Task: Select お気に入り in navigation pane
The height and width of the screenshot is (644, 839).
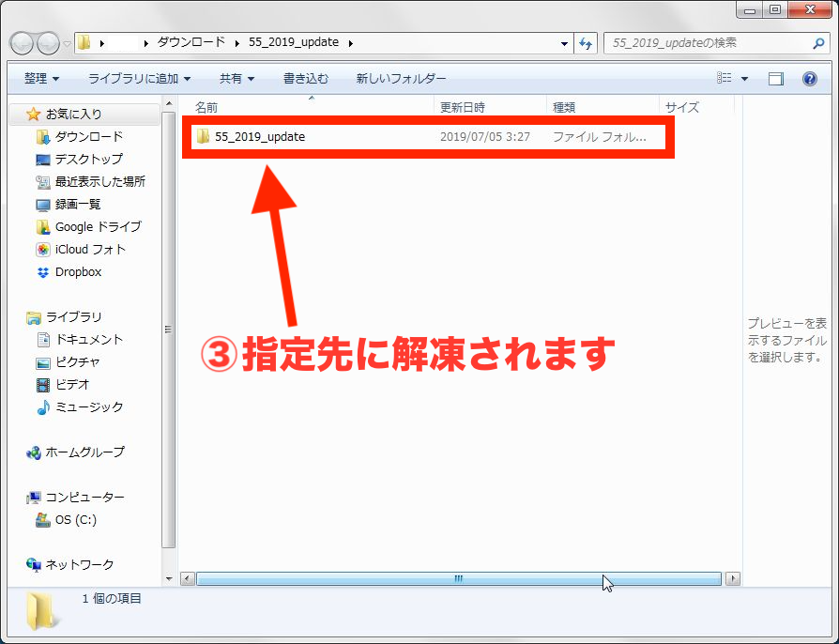Action: pos(73,114)
